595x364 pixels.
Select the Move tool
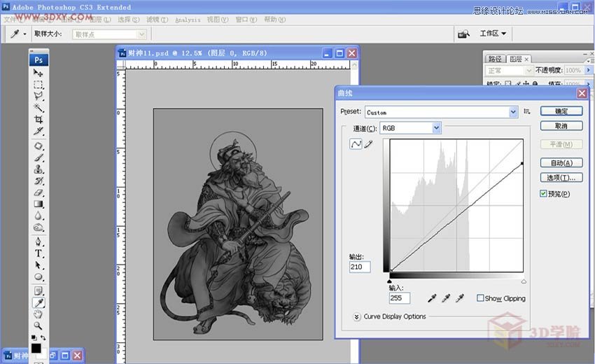[x=38, y=73]
